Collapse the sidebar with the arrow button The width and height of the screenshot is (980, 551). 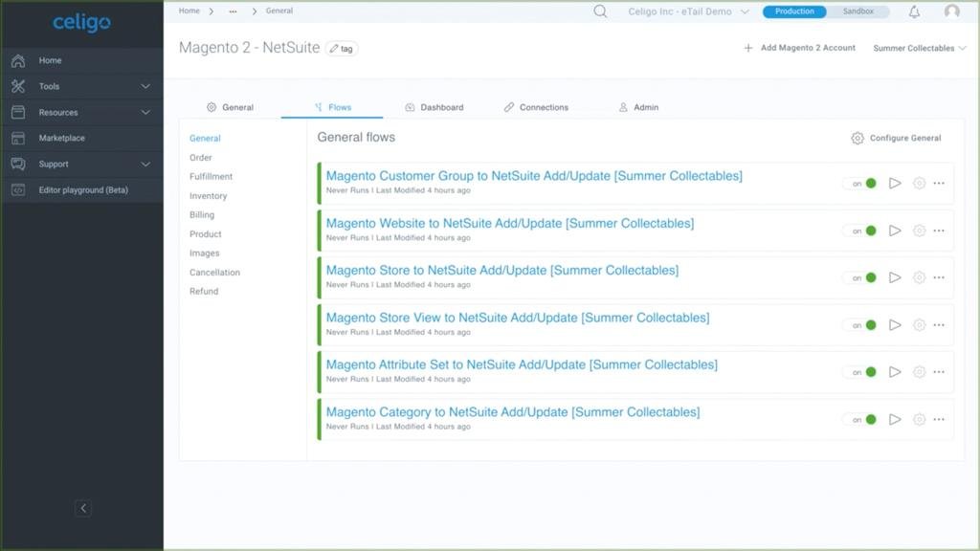click(x=83, y=508)
